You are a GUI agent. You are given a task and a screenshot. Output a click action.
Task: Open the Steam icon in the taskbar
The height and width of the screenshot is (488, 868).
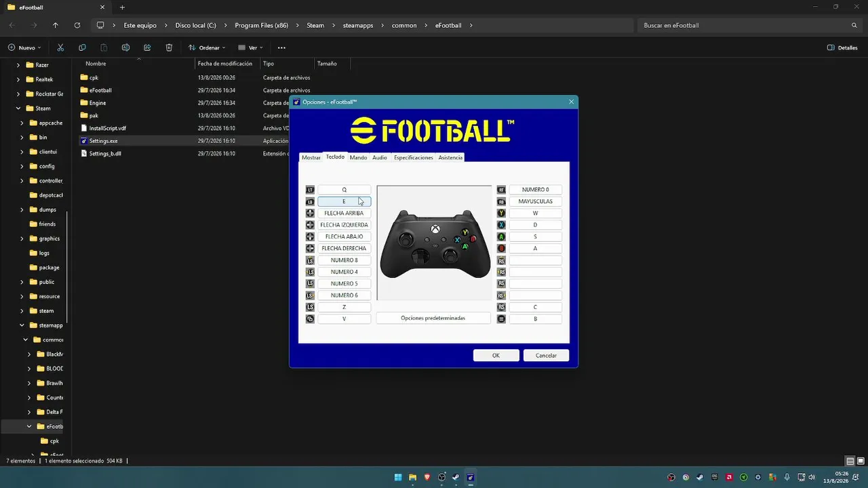pyautogui.click(x=456, y=477)
